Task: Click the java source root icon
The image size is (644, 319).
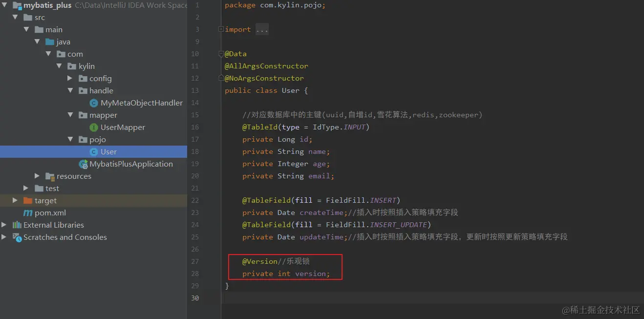Action: coord(50,42)
